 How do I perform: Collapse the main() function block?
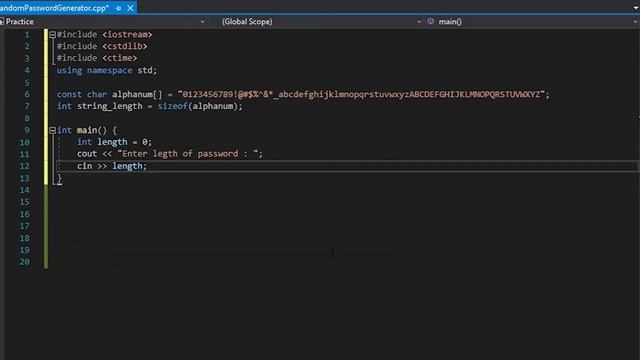[x=52, y=130]
